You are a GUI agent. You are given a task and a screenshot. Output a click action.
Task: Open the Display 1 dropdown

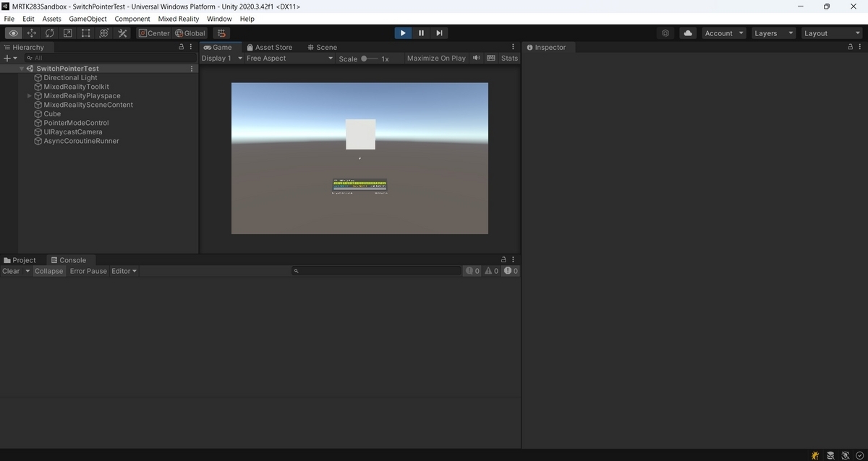click(x=222, y=59)
